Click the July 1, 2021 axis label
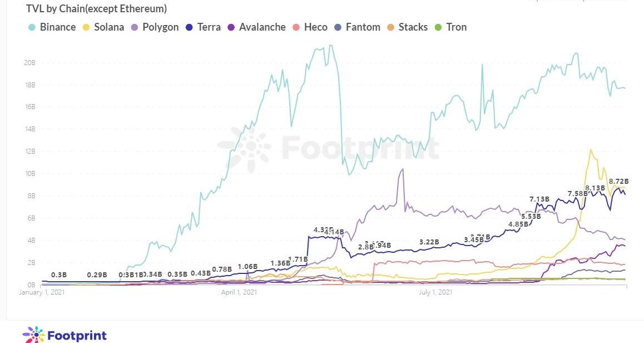 435,292
